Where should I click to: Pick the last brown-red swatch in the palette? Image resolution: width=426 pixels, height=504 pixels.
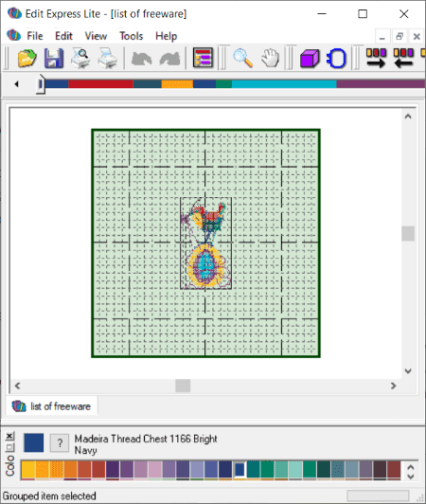click(394, 470)
